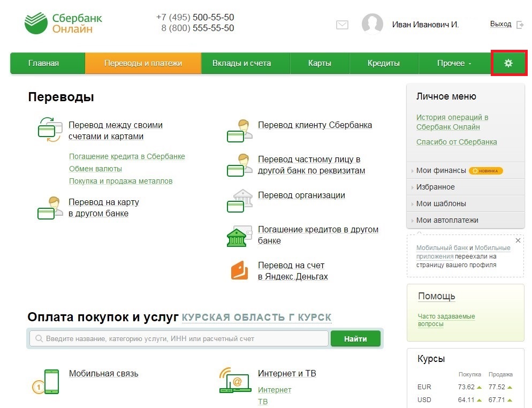Open История операций в Сбербанк Онлайн
Screen dimensions: 532x408
click(x=452, y=122)
